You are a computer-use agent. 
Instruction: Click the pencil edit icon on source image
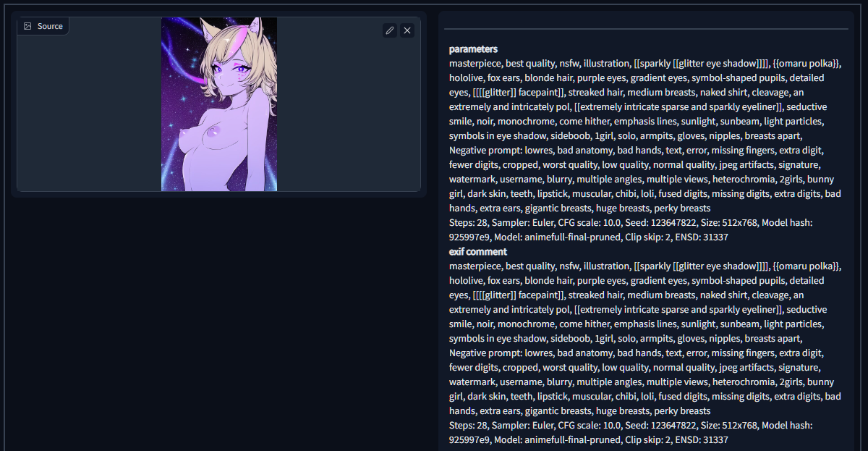click(390, 30)
